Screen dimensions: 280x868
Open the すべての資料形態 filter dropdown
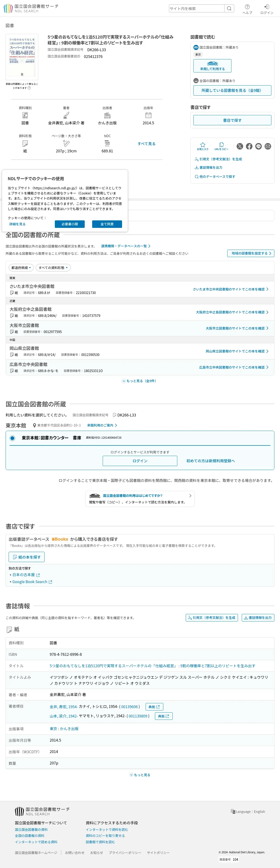coord(53,268)
